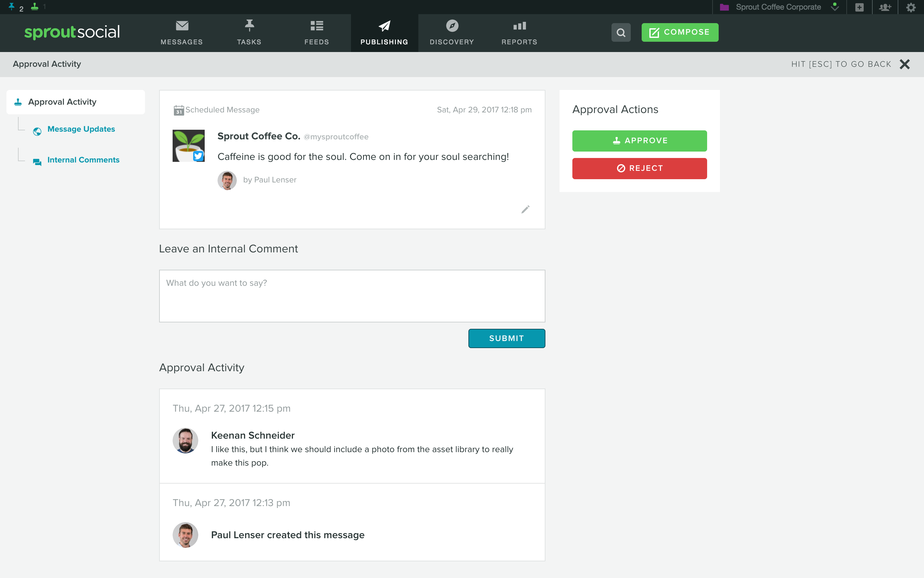This screenshot has width=924, height=578.
Task: Select Approval Activity in the sidebar
Action: 76,102
